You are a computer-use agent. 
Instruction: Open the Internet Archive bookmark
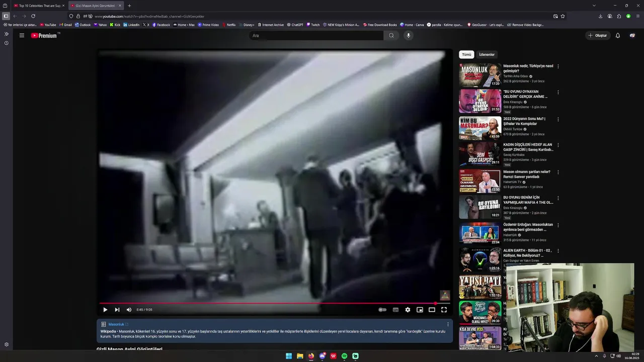point(271,25)
